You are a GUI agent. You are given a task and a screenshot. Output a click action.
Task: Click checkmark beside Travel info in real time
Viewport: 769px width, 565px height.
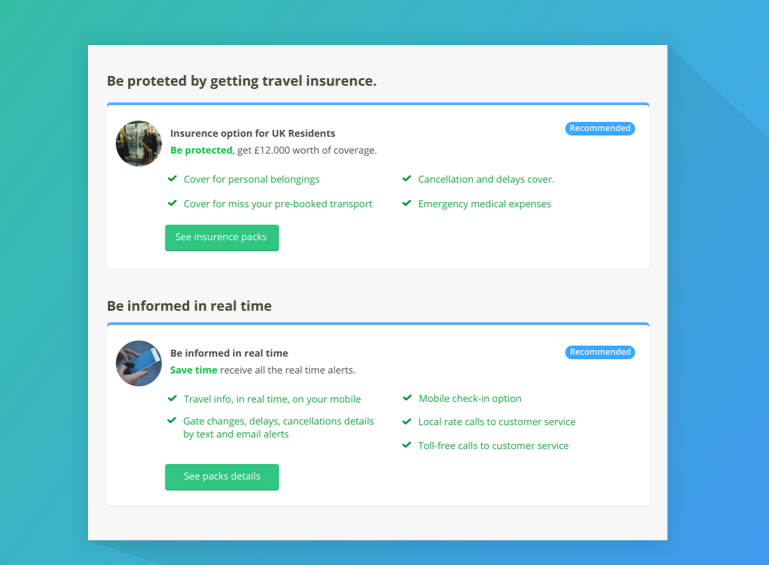pyautogui.click(x=172, y=398)
